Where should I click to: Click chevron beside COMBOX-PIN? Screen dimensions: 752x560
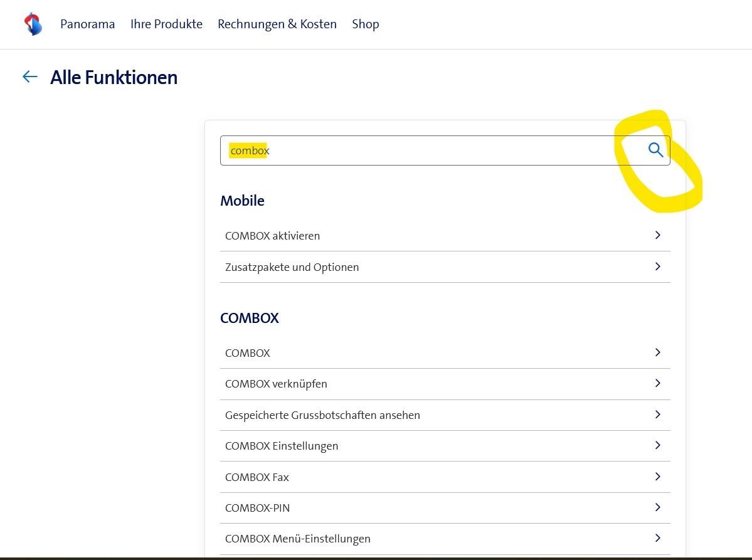pyautogui.click(x=657, y=507)
